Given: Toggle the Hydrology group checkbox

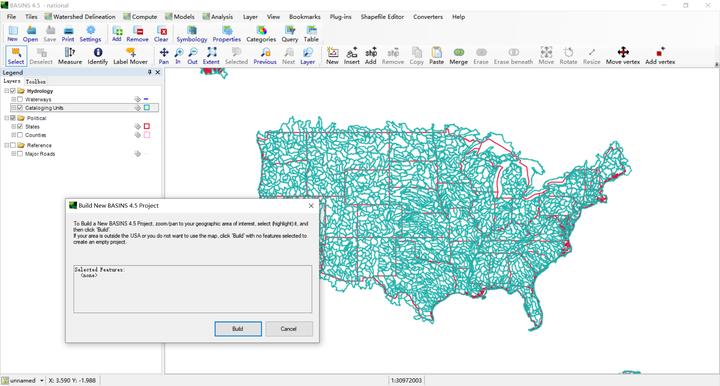Looking at the screenshot, I should click(x=13, y=91).
